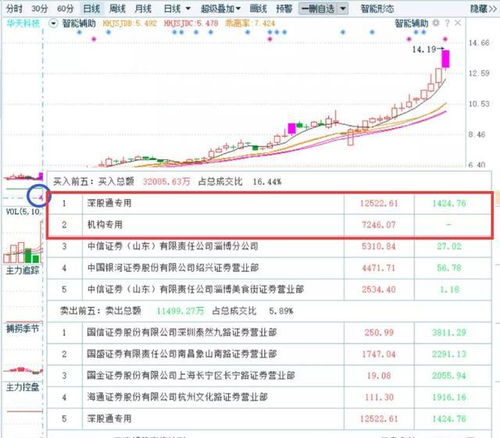Click 隐藏 to collapse the side panel

pyautogui.click(x=483, y=8)
